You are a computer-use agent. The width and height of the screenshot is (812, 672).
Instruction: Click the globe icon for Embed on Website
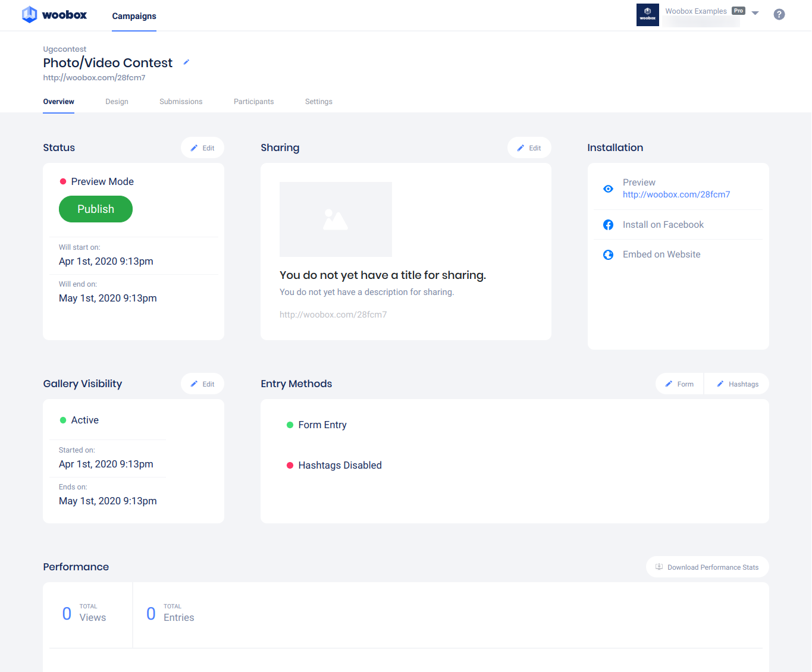[x=608, y=255]
